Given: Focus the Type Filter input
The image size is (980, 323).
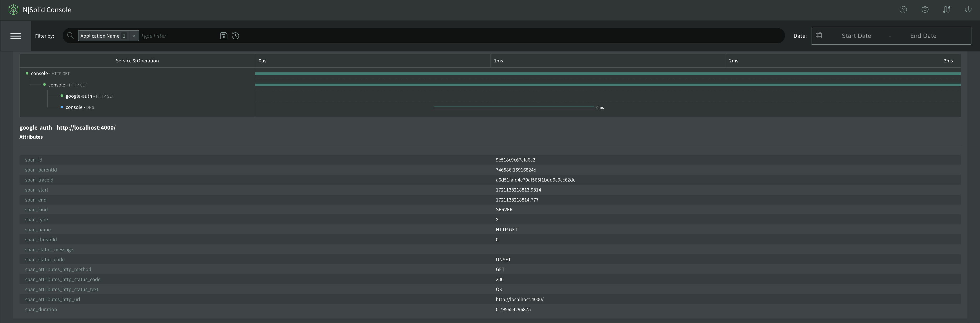Looking at the screenshot, I should click(178, 36).
